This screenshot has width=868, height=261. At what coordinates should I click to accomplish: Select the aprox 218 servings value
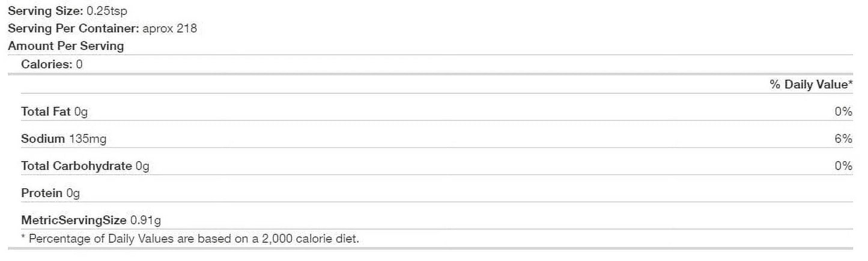[169, 28]
